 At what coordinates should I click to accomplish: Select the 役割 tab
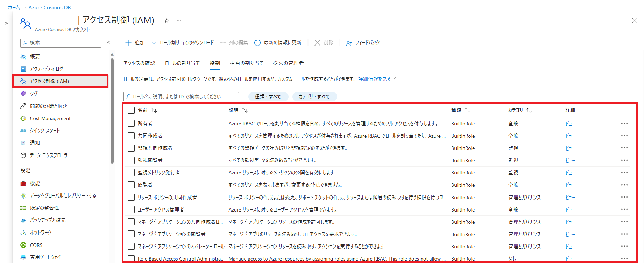215,63
